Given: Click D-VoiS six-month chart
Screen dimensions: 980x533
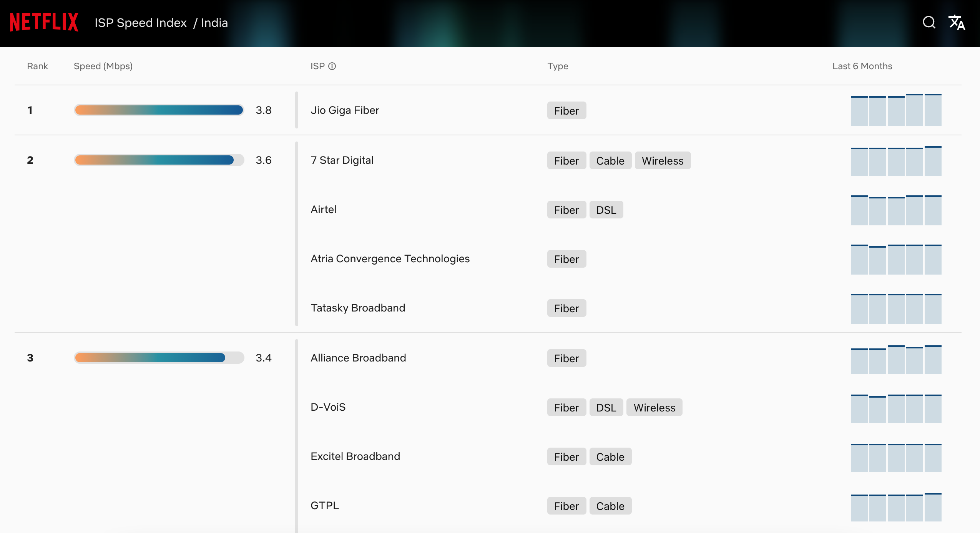Looking at the screenshot, I should pos(896,409).
